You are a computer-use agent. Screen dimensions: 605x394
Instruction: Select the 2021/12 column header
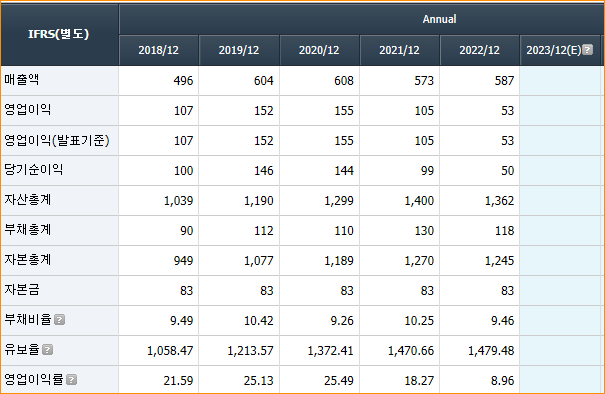pyautogui.click(x=399, y=50)
